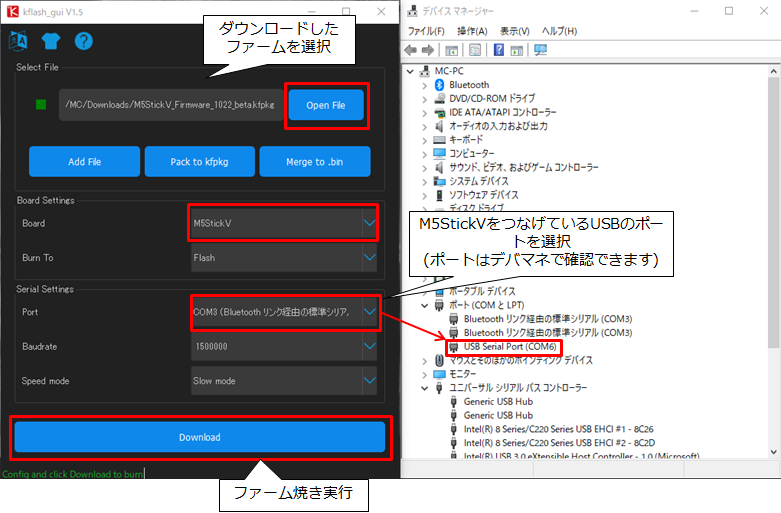Screen dimensions: 781x513
Task: Open the 表示(V) menu in Device Manager
Action: (x=515, y=31)
